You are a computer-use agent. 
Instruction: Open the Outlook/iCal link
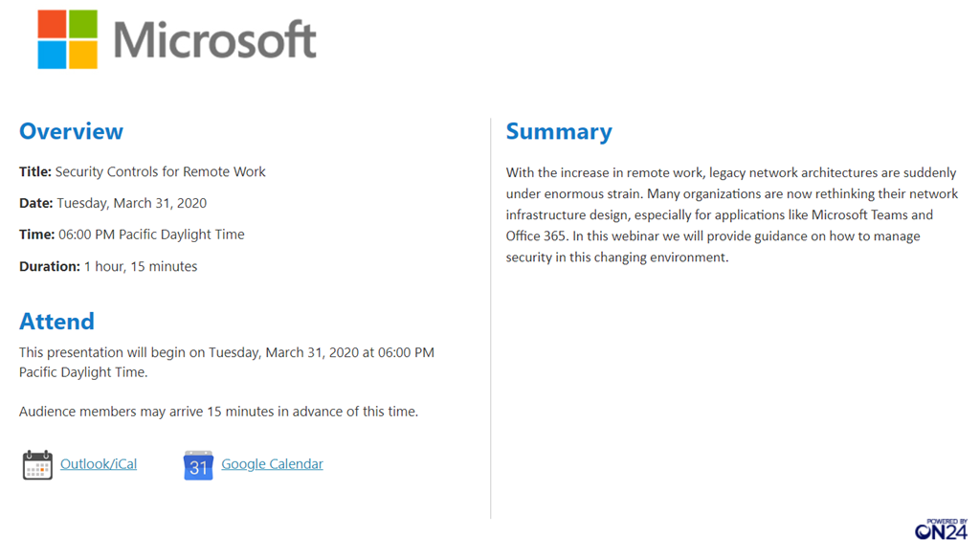[99, 464]
